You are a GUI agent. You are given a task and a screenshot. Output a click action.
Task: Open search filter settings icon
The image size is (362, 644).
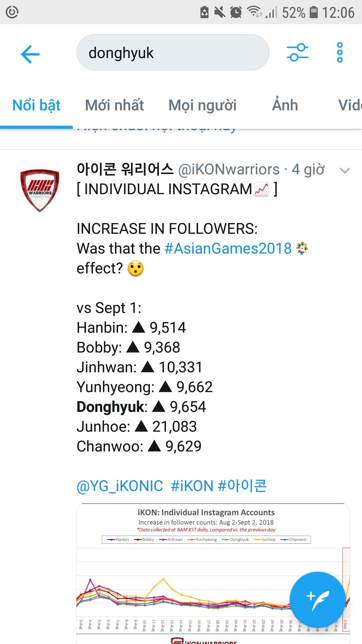(x=297, y=53)
